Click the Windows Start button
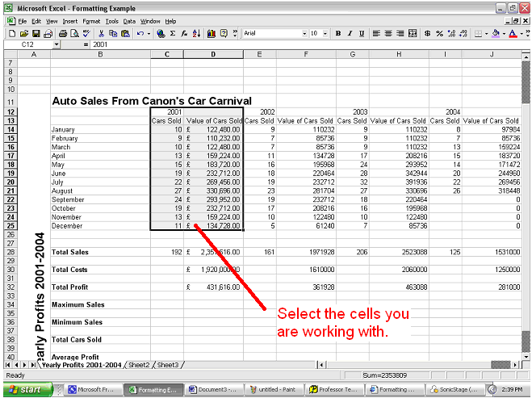The height and width of the screenshot is (398, 532). [x=26, y=389]
